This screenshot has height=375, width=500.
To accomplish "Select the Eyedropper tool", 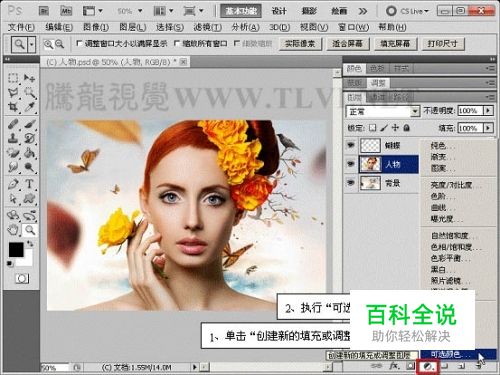I will (29, 107).
